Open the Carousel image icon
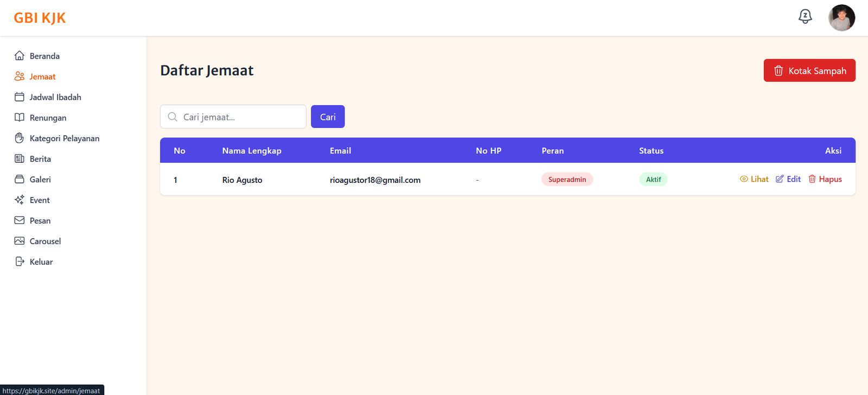This screenshot has height=395, width=868. (20, 241)
